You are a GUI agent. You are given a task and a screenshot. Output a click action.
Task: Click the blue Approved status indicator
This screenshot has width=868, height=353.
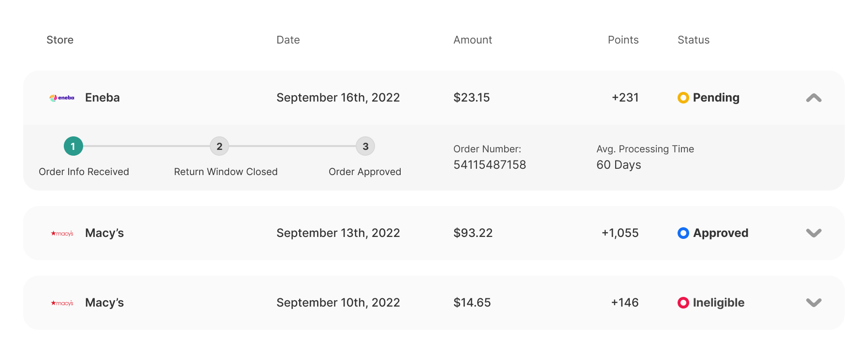click(x=682, y=233)
